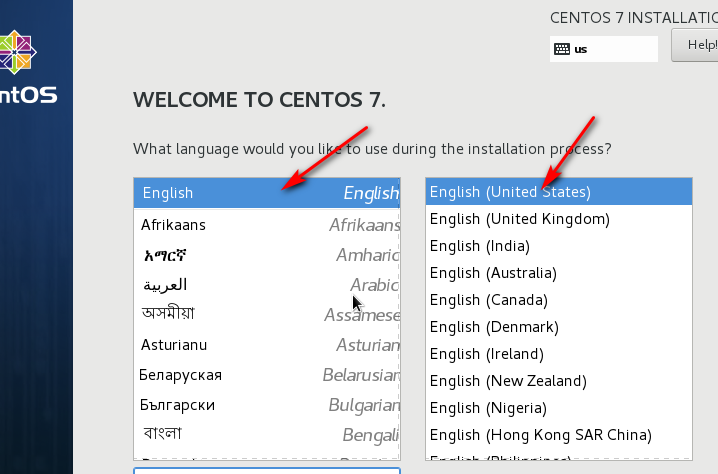718x474 pixels.
Task: Select English in the language list
Action: coord(267,193)
